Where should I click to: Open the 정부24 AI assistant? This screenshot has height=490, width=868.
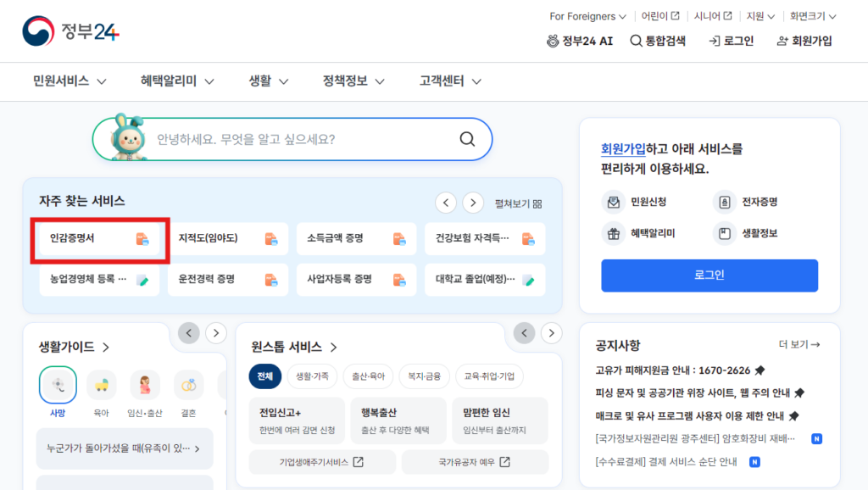pos(580,41)
